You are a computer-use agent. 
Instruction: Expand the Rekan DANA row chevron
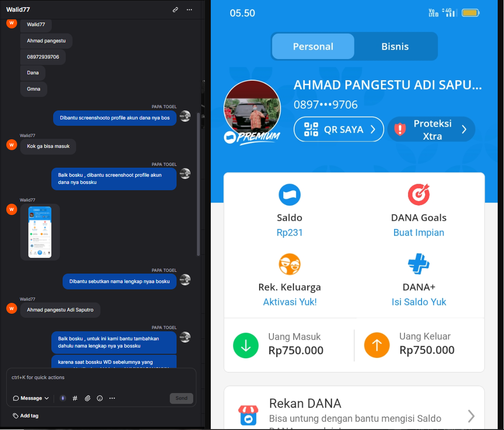(471, 416)
